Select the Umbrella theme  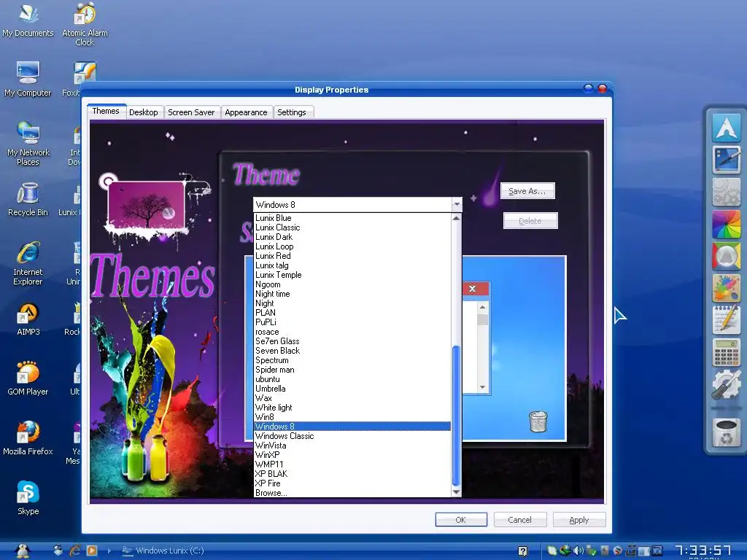352,389
